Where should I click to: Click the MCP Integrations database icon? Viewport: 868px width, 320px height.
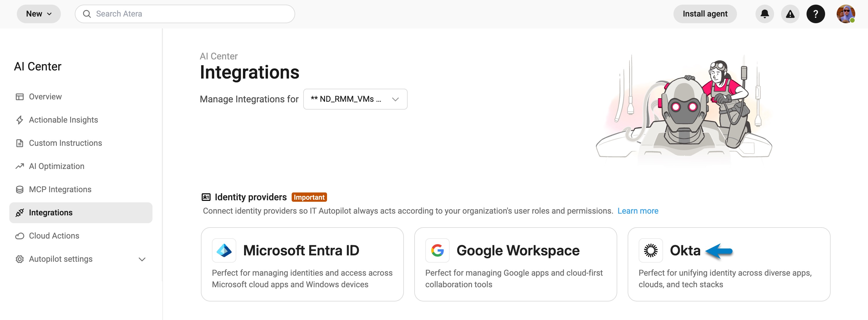coord(19,190)
